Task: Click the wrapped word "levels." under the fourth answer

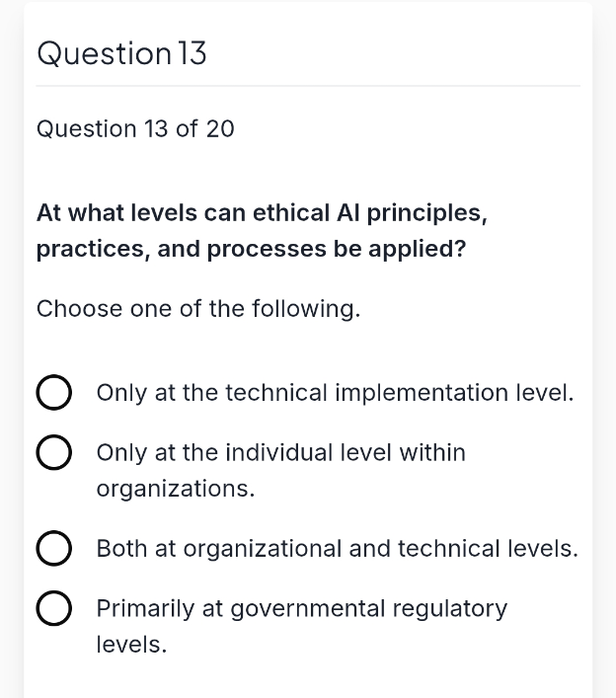Action: 131,644
